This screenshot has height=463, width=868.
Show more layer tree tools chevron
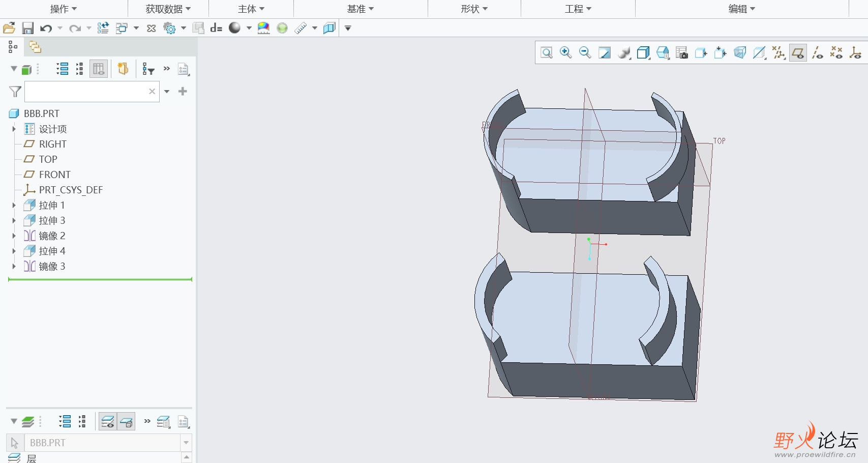[147, 421]
